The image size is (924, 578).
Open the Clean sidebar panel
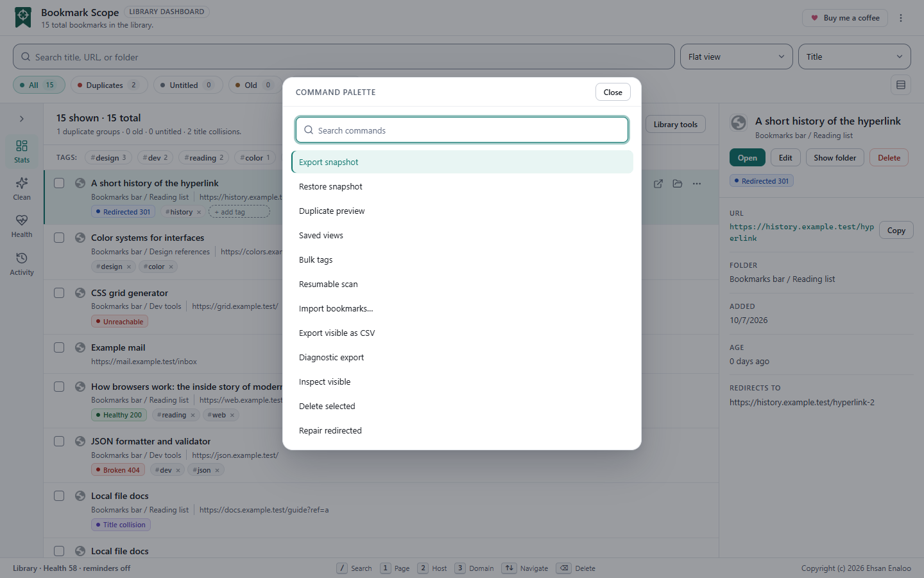pos(22,189)
